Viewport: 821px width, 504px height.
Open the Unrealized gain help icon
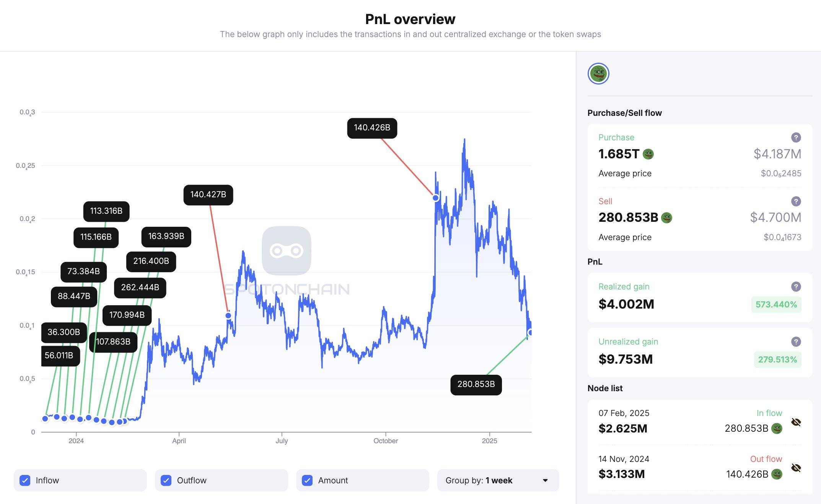[x=796, y=342]
